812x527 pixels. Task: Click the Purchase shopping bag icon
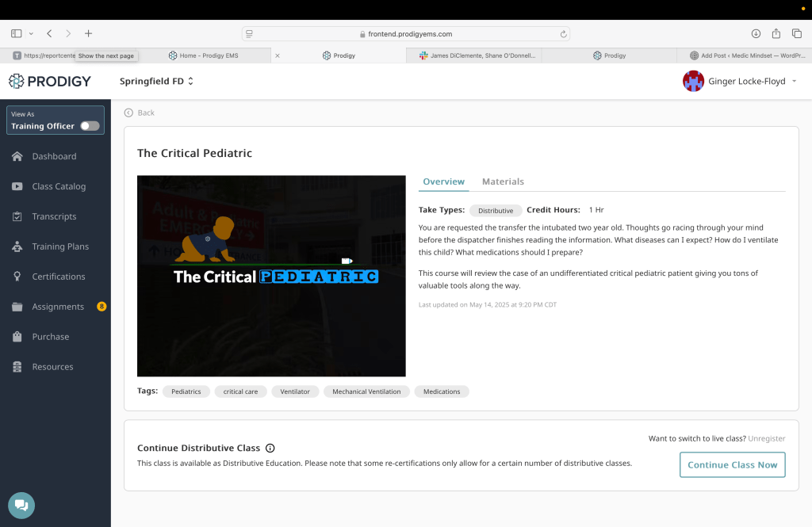[17, 337]
